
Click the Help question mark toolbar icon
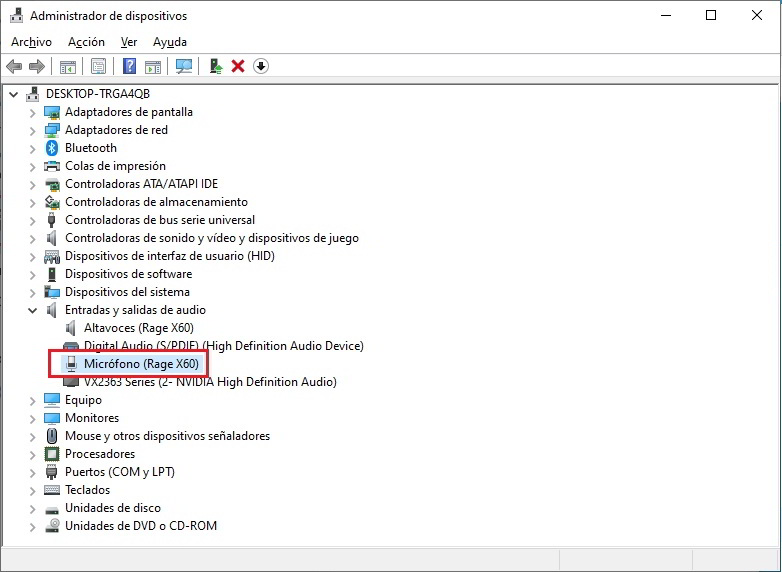129,66
